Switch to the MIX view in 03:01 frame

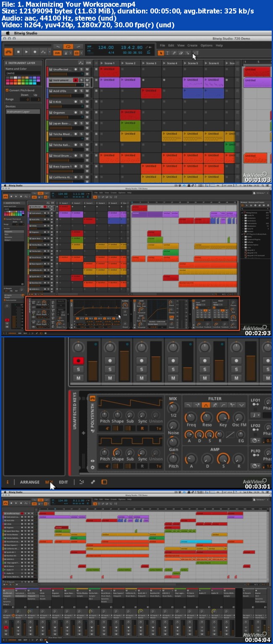click(50, 482)
